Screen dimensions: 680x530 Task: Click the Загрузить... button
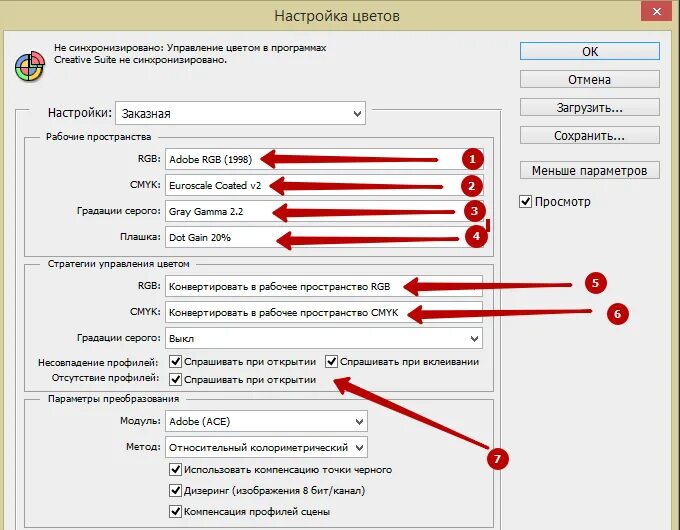tap(590, 107)
